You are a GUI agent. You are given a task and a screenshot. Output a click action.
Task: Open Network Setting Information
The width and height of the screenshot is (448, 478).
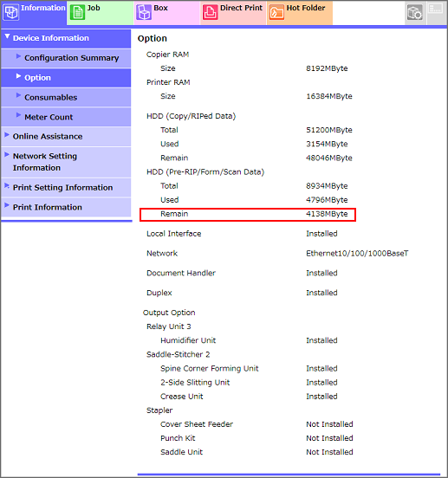tap(66, 162)
